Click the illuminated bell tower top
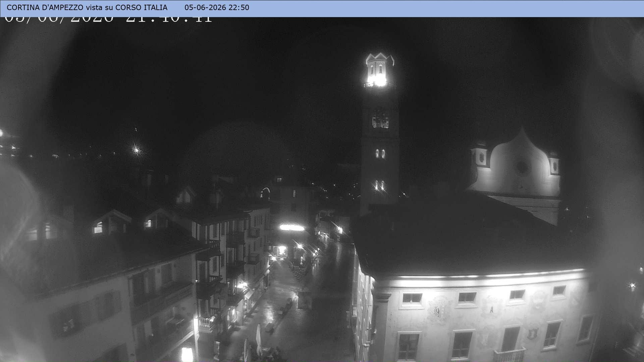This screenshot has width=644, height=362. 380,70
